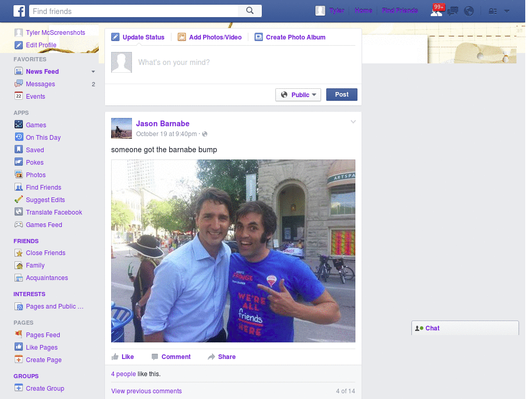The image size is (532, 399).
Task: Open Tyler profile link in top bar
Action: pos(337,10)
